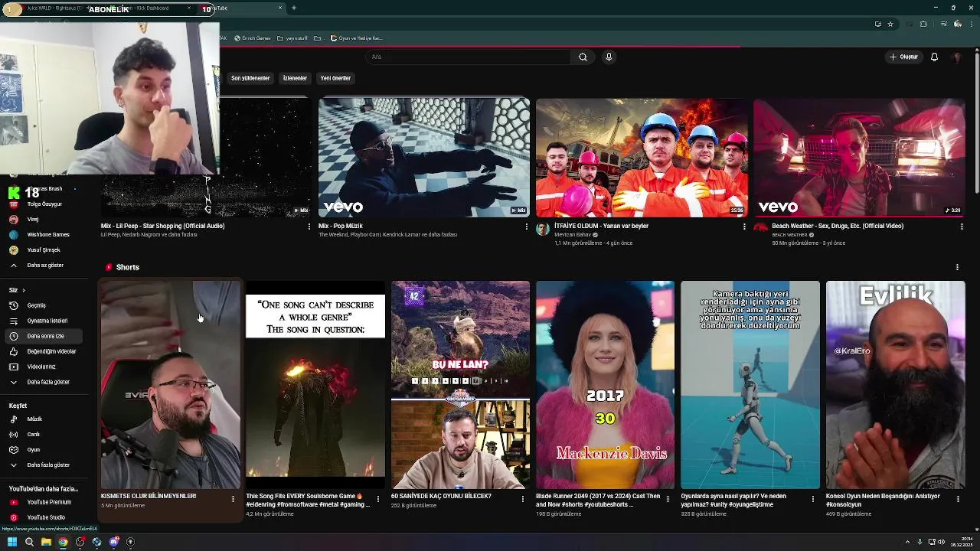Open Beach Weather video thumbnail
Screen dimensions: 980x551
tap(859, 158)
